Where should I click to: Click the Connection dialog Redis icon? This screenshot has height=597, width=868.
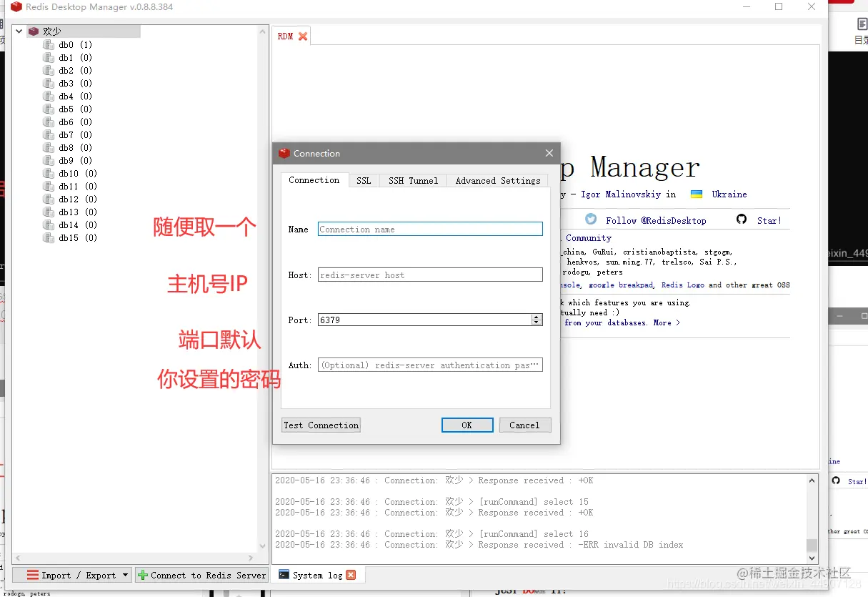click(x=284, y=153)
